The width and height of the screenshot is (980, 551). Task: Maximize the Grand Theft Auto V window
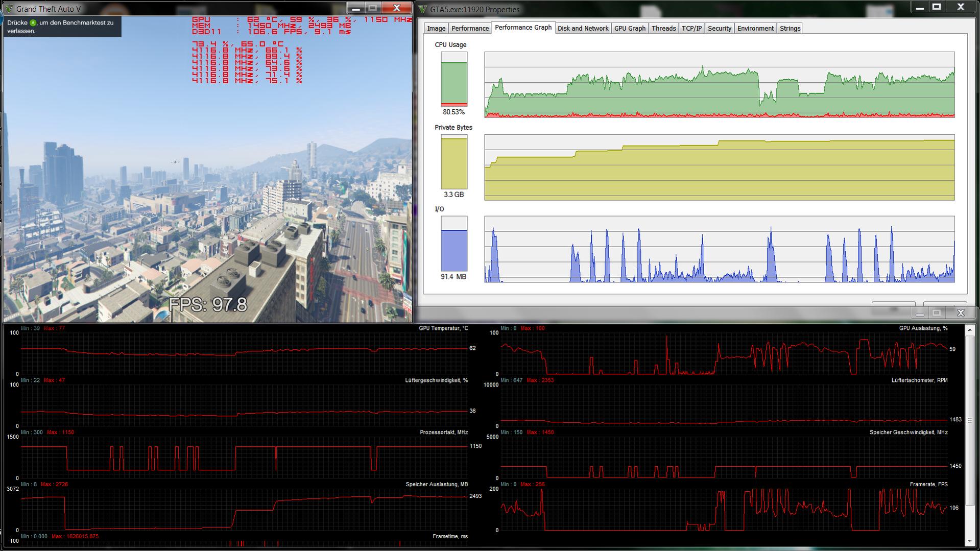[373, 8]
